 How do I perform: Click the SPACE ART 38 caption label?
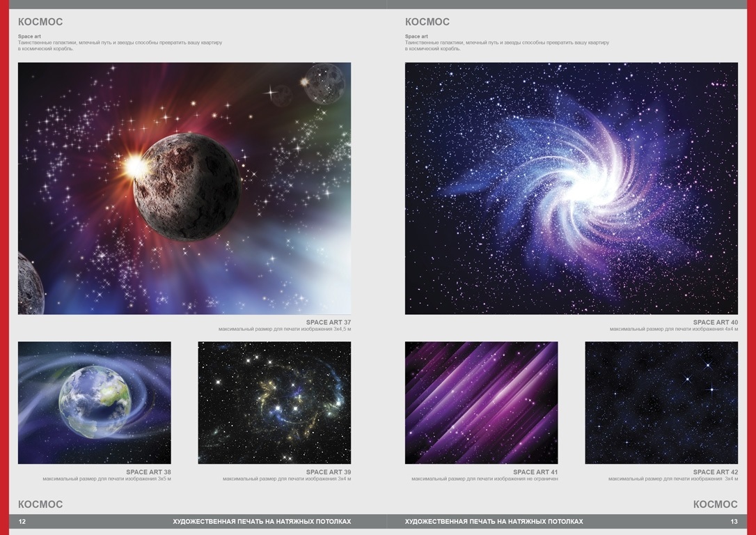point(148,472)
